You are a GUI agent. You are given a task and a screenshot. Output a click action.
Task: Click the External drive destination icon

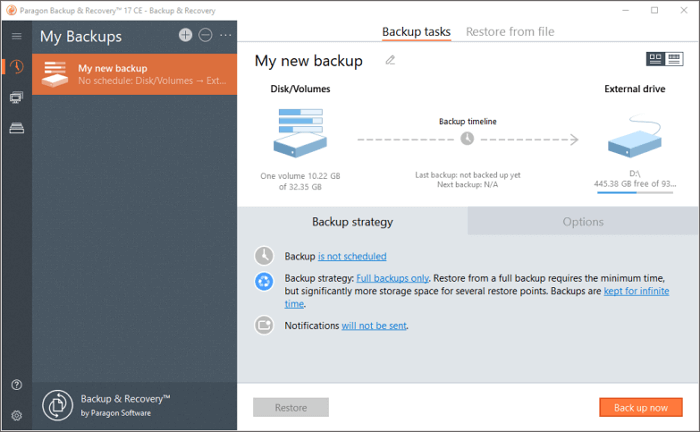tap(635, 136)
